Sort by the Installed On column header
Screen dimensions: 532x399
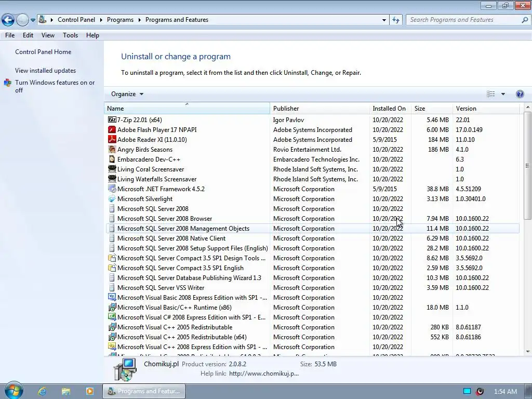point(390,108)
